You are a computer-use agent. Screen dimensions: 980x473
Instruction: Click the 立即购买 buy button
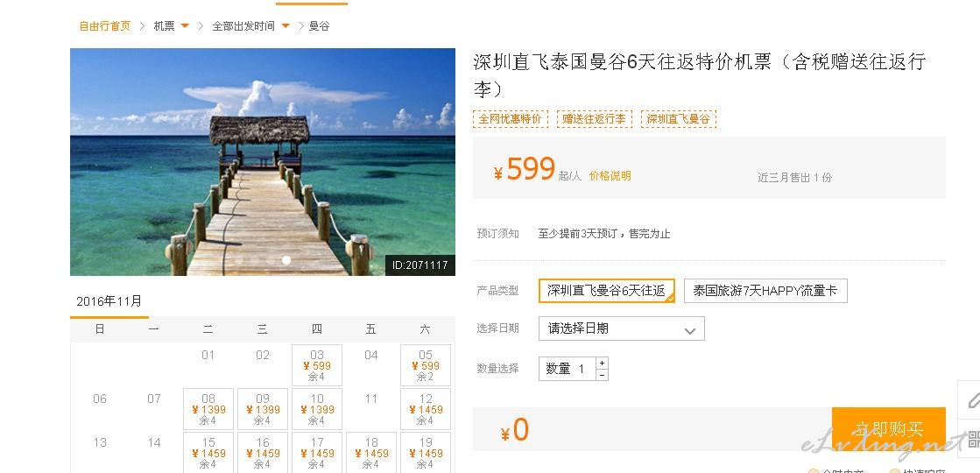coord(888,429)
